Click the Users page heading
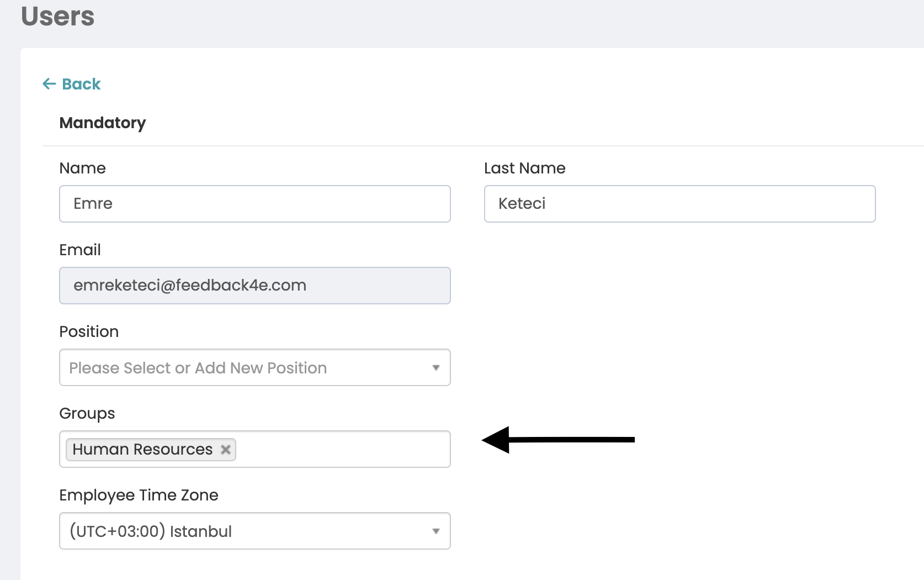 pyautogui.click(x=58, y=16)
